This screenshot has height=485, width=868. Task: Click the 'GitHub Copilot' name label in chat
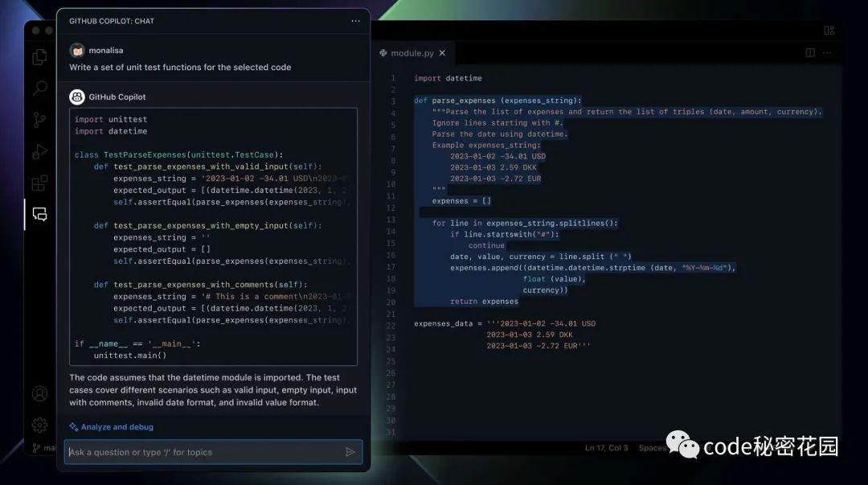coord(117,97)
